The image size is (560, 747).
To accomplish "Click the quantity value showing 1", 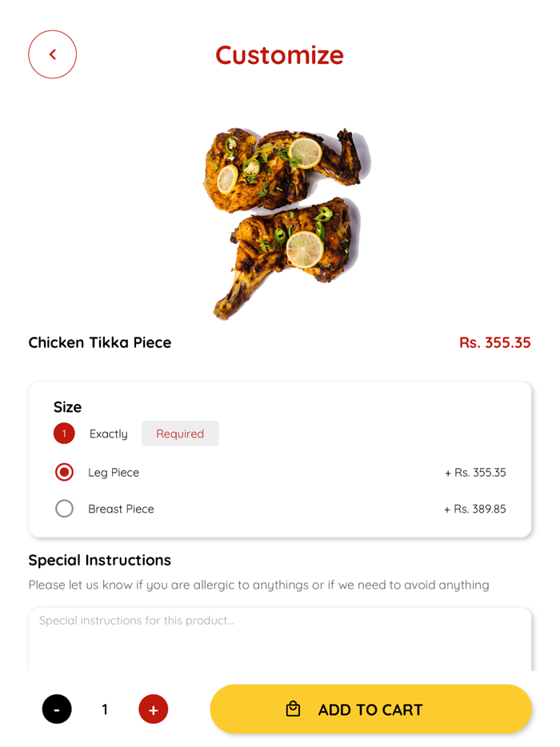I will click(x=105, y=709).
